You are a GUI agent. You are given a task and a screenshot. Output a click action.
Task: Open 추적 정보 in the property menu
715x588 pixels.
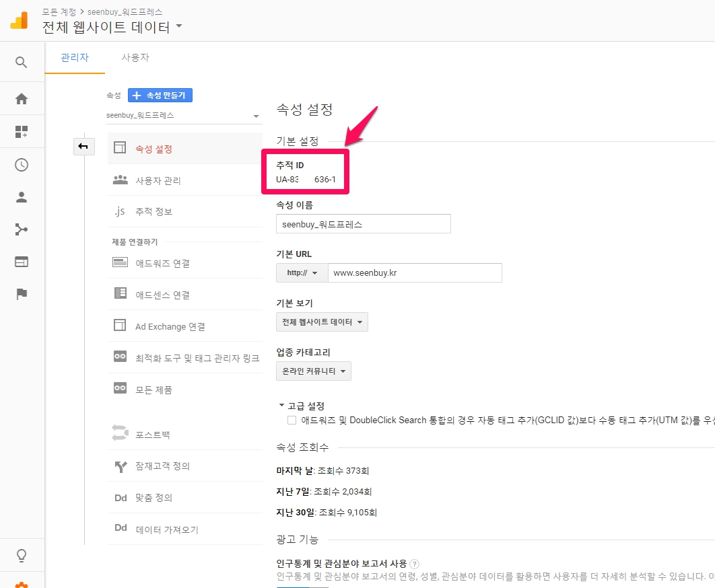(154, 212)
